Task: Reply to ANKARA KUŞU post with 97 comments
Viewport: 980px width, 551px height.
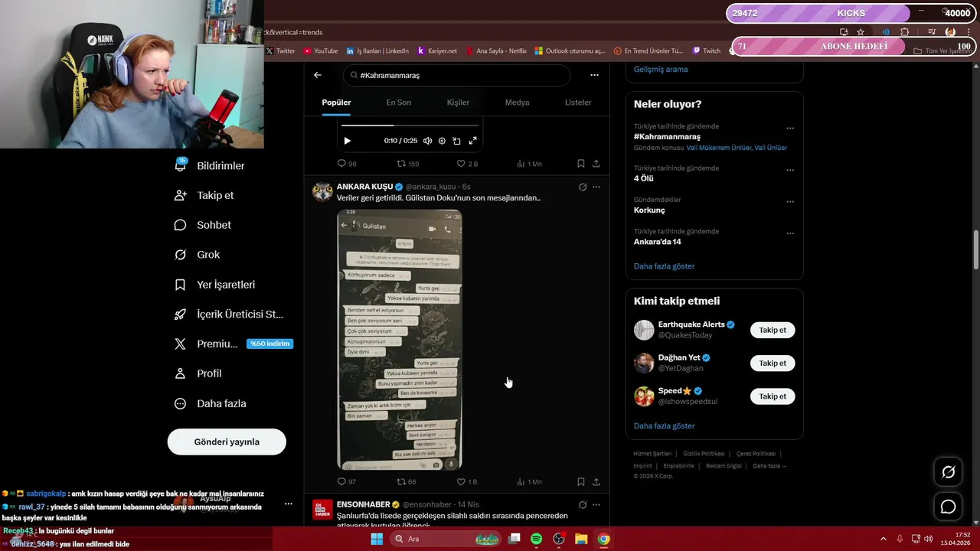Action: point(347,482)
